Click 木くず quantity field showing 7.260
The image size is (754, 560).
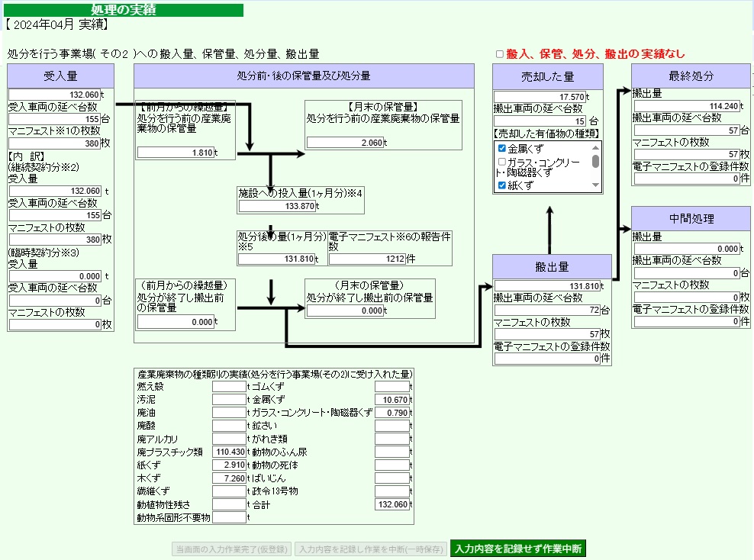click(230, 478)
